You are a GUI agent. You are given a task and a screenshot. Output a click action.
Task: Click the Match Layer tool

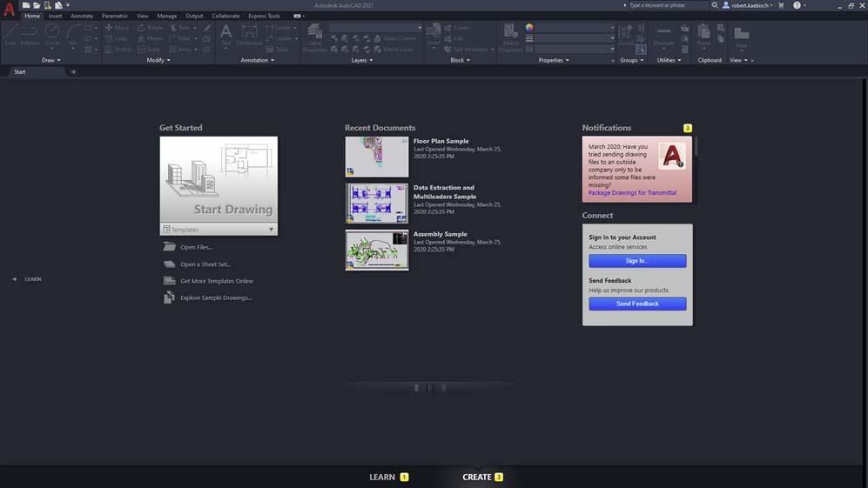point(394,50)
